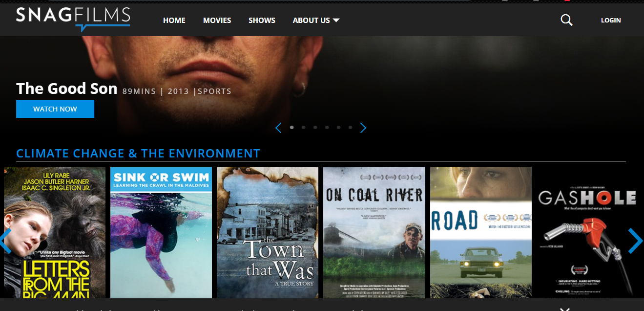Select the sixth carousel dot
This screenshot has height=311, width=644.
pos(351,127)
